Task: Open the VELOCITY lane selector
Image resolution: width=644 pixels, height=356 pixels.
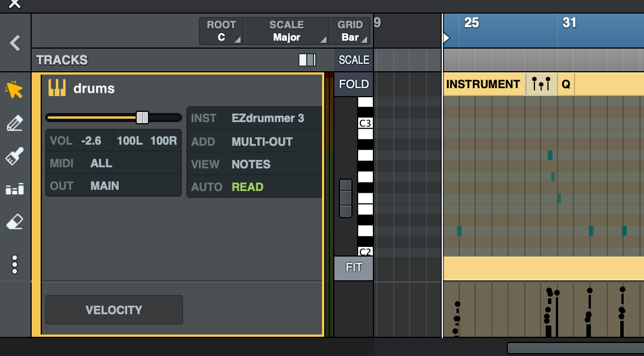Action: 114,310
